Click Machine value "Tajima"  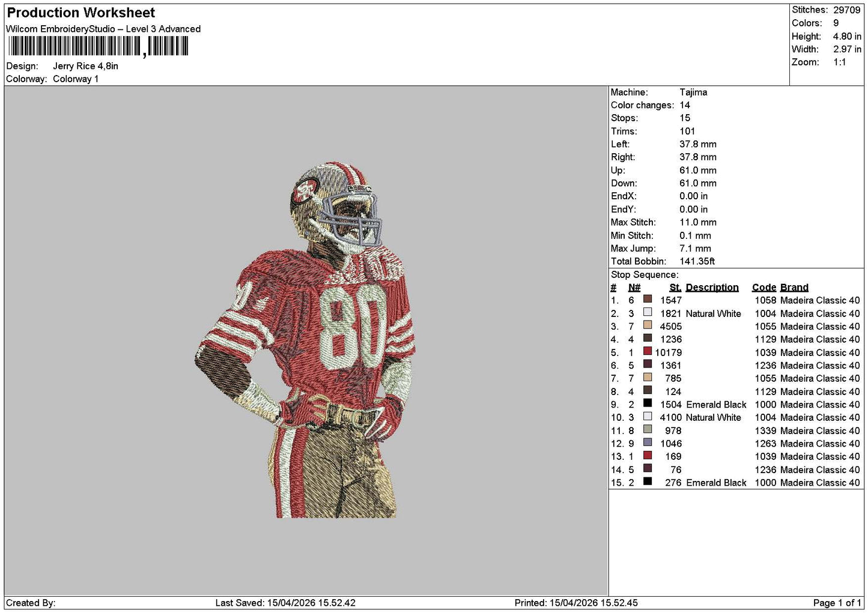pos(693,92)
